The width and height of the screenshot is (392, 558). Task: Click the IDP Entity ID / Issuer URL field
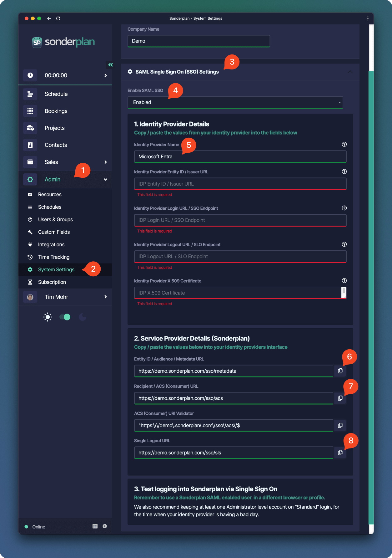point(240,184)
